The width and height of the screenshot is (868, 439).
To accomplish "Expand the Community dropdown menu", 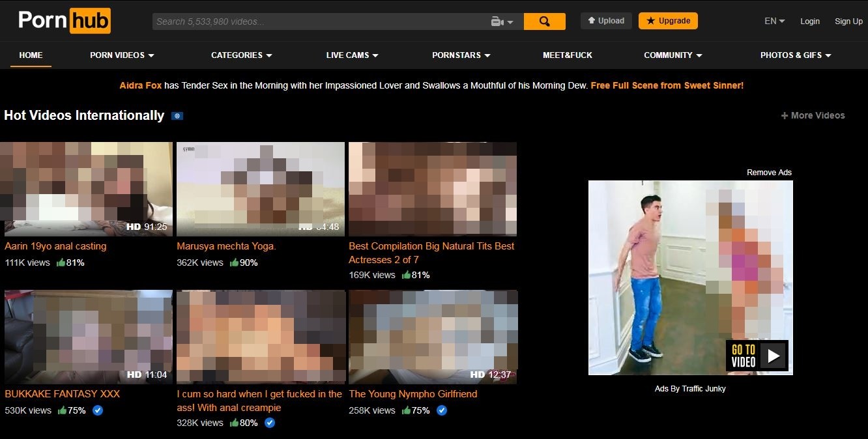I will coord(673,55).
